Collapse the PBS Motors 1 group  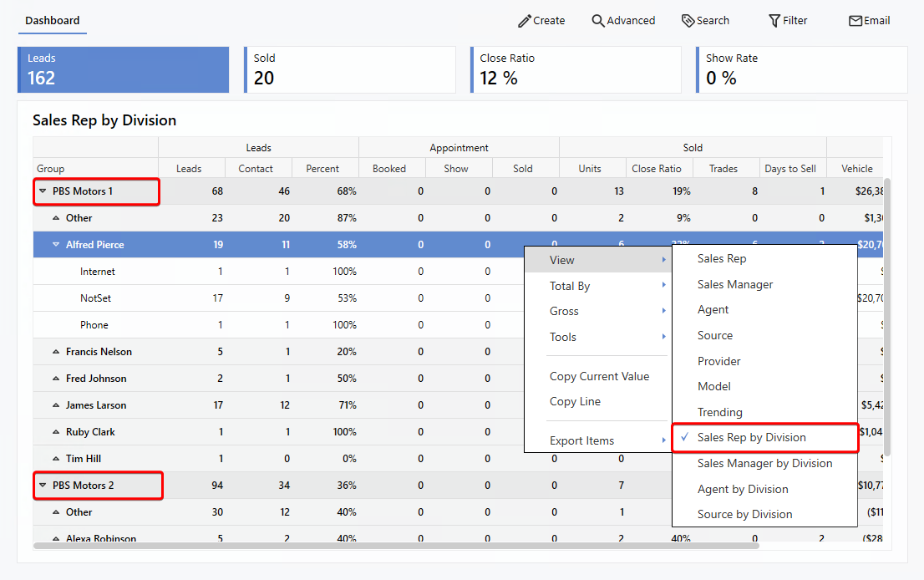coord(42,191)
